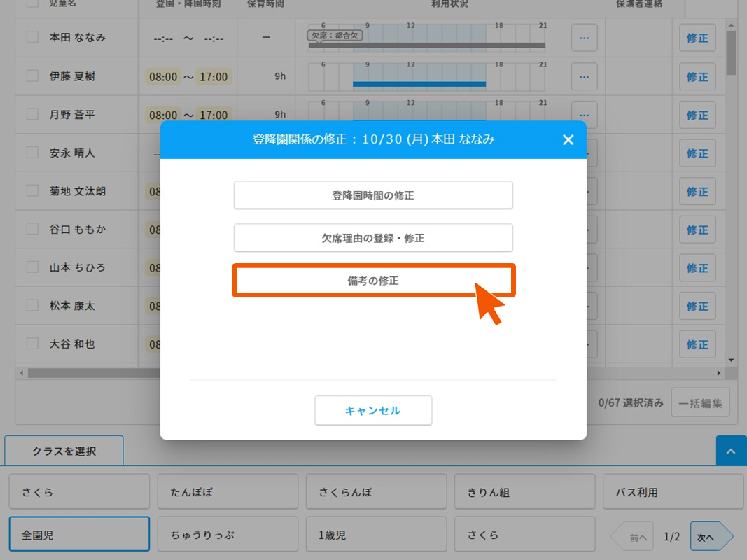Go to previous page with 前へ arrow
The image size is (747, 560).
[x=634, y=537]
